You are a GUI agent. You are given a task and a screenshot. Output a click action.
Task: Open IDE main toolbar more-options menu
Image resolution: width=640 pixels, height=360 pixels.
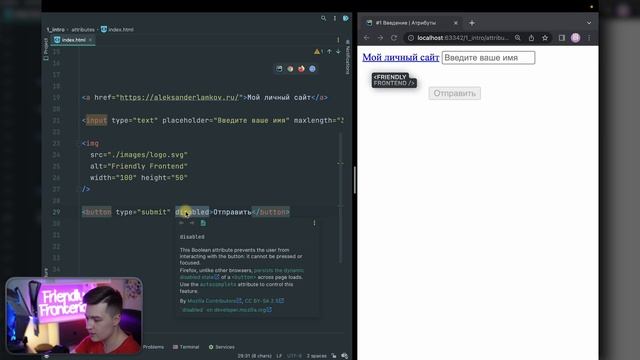[x=335, y=18]
